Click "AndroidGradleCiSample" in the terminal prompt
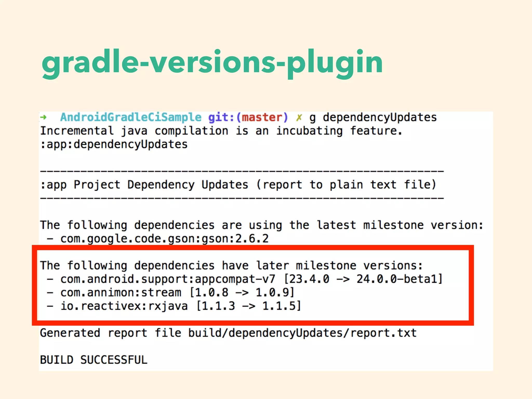The height and width of the screenshot is (399, 532). click(131, 117)
